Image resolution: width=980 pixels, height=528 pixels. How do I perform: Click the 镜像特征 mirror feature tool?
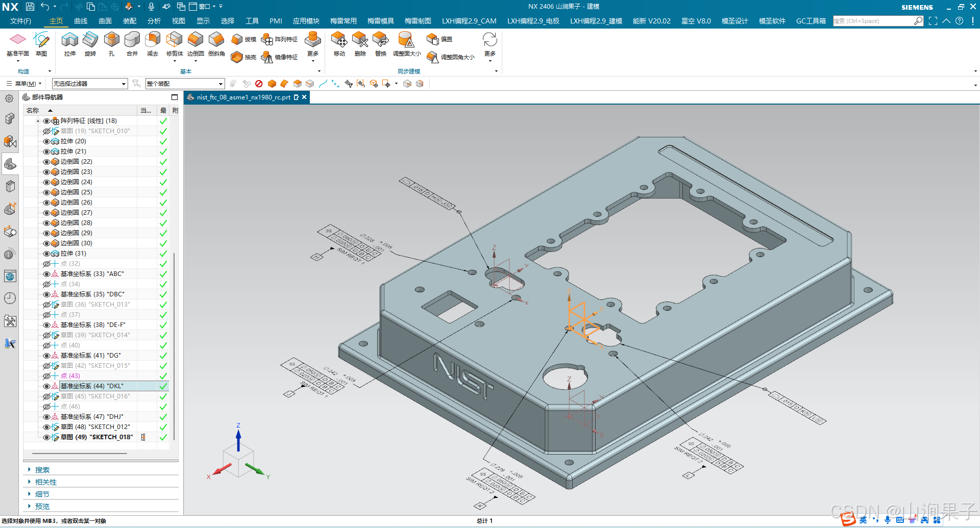(x=279, y=57)
